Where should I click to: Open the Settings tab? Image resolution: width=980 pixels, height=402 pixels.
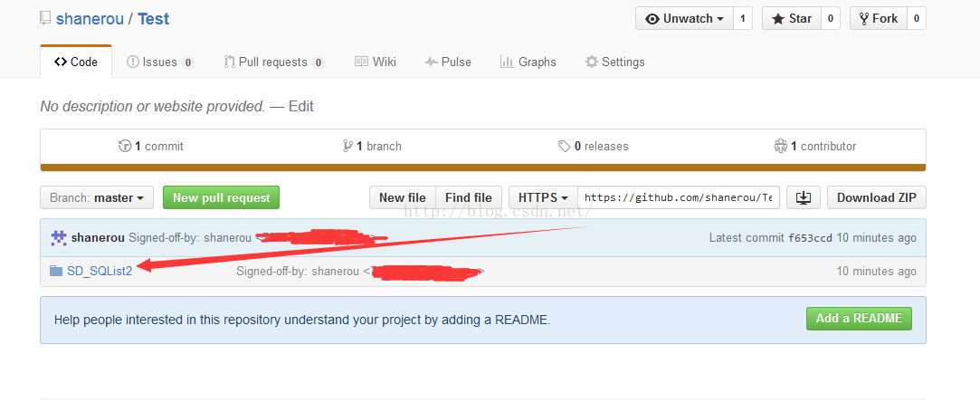[615, 62]
